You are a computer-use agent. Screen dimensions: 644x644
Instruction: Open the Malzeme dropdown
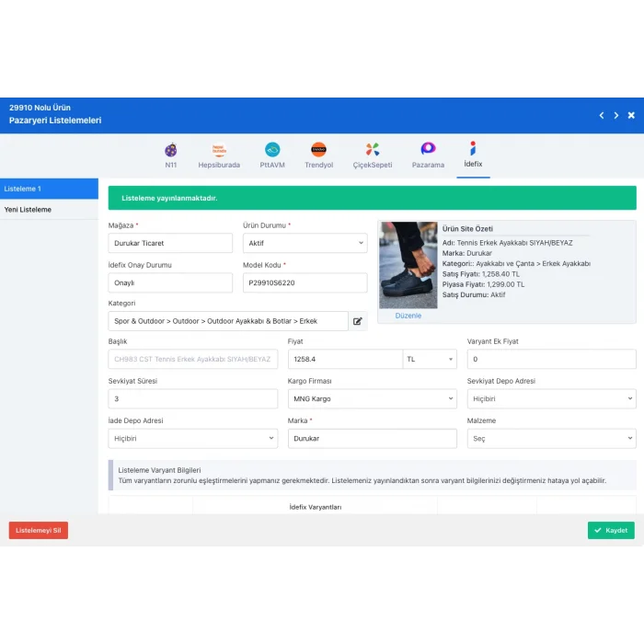tap(551, 439)
